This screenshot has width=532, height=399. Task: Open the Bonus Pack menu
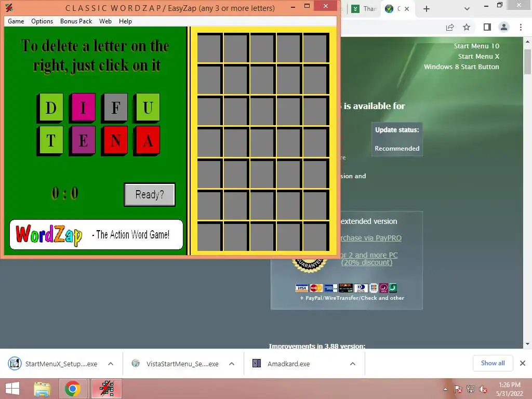[76, 21]
